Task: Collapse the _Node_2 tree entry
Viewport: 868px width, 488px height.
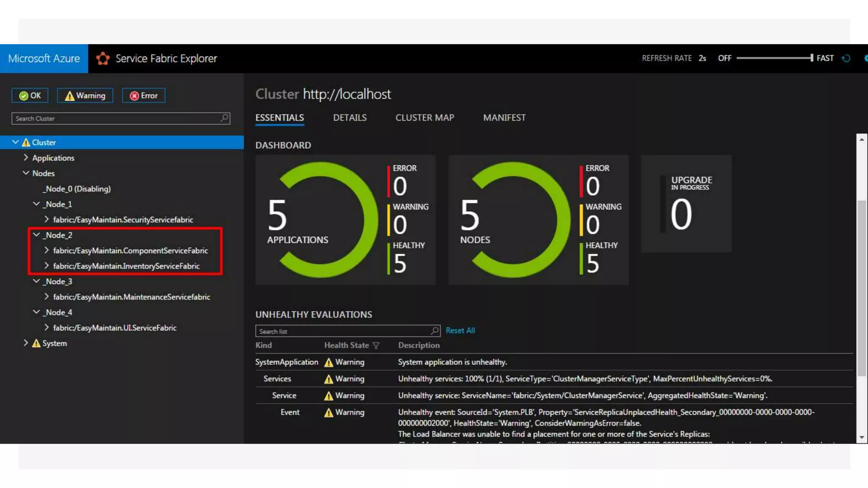Action: pyautogui.click(x=36, y=235)
